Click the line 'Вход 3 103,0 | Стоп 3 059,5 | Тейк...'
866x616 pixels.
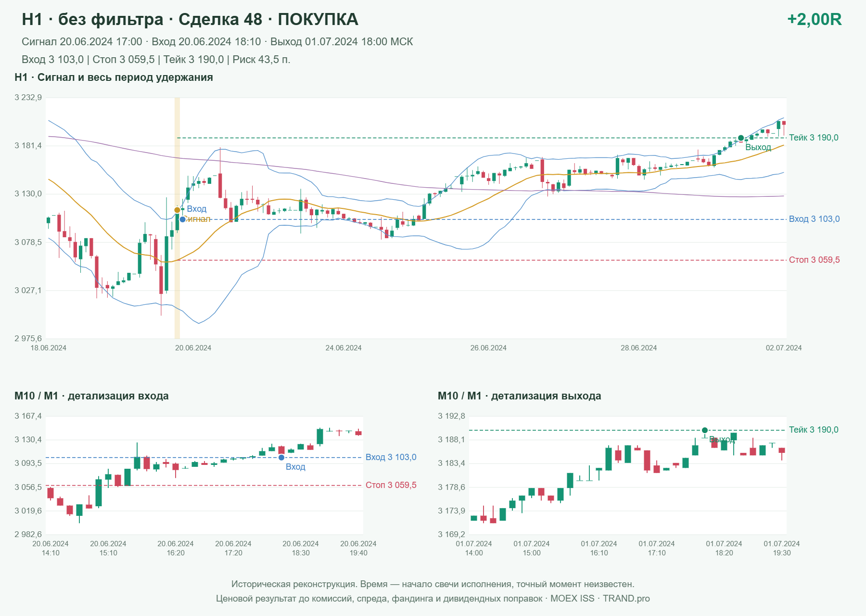point(156,60)
